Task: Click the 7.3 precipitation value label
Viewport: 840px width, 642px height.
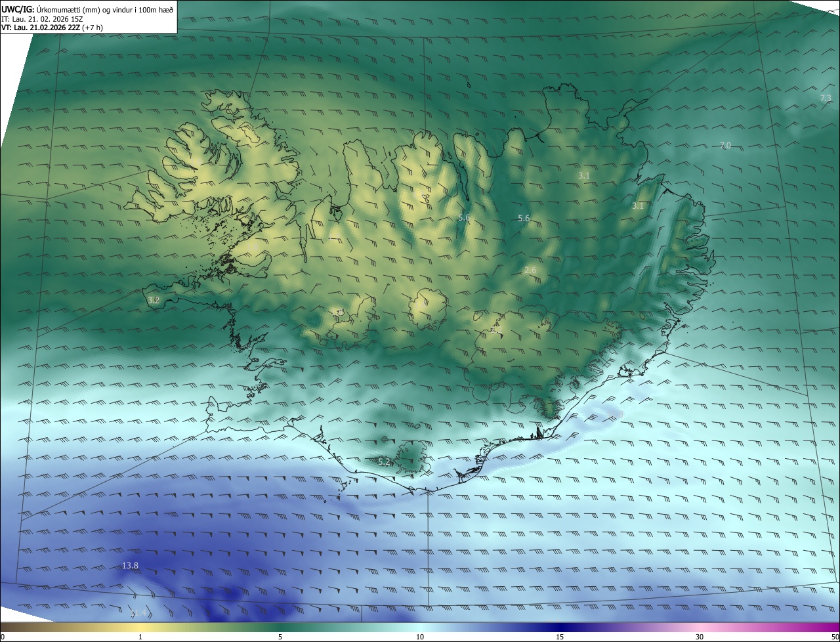Action: pos(826,98)
